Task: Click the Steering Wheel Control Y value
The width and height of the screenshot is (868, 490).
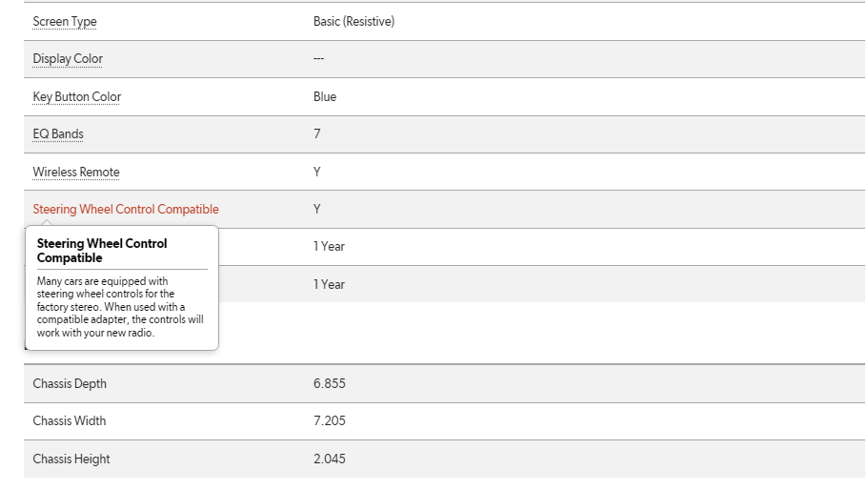Action: 317,210
